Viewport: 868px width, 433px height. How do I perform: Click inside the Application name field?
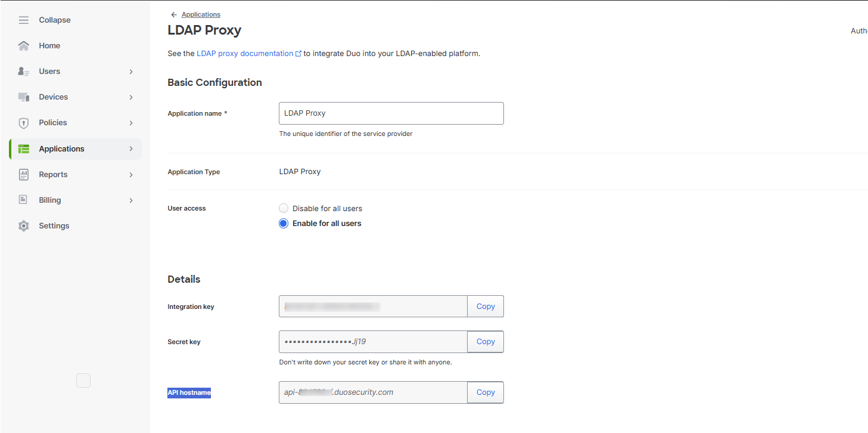pyautogui.click(x=390, y=113)
